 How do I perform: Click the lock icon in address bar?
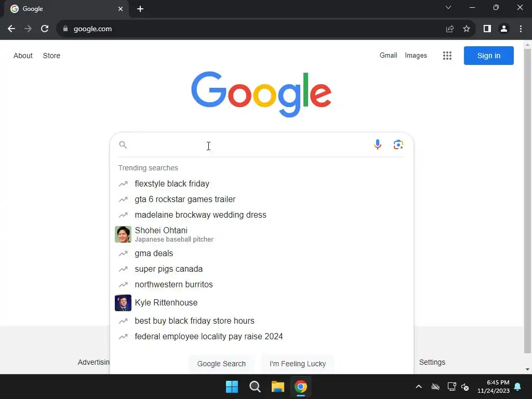pos(65,29)
